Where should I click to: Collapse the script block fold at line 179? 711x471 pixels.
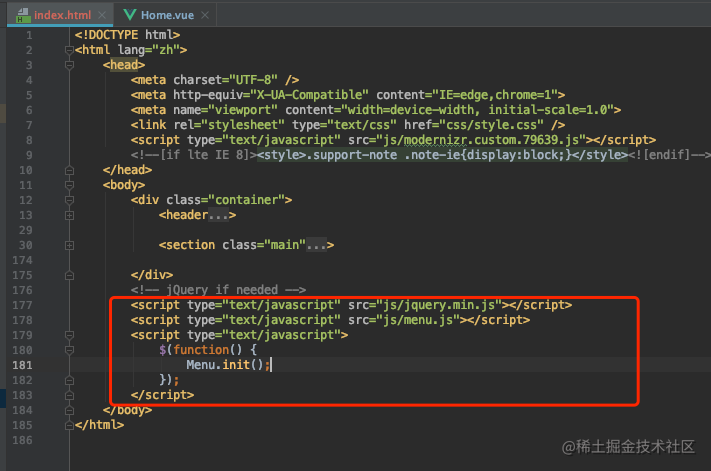click(69, 335)
